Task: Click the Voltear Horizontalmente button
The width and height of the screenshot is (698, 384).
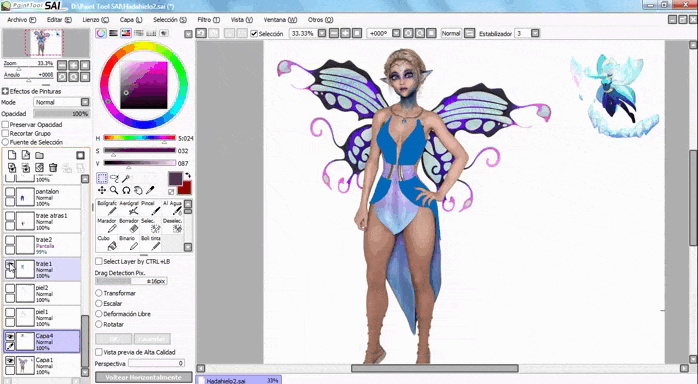Action: pyautogui.click(x=144, y=377)
